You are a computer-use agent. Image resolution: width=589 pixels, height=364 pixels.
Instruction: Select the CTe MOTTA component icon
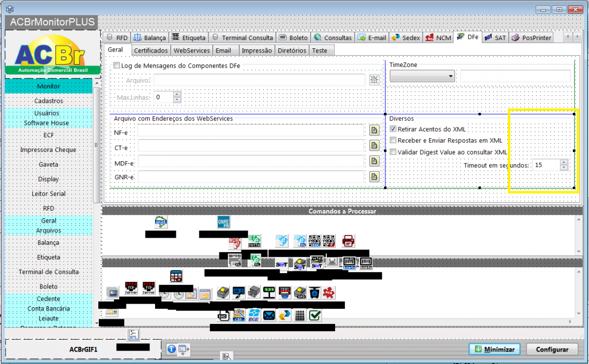(254, 241)
